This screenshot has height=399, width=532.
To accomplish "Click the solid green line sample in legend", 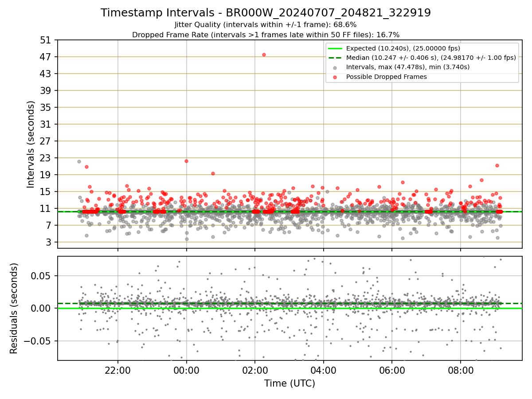I will 335,49.
